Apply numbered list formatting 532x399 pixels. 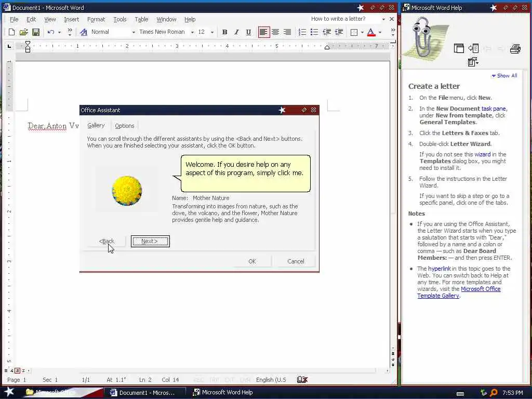[x=302, y=32]
